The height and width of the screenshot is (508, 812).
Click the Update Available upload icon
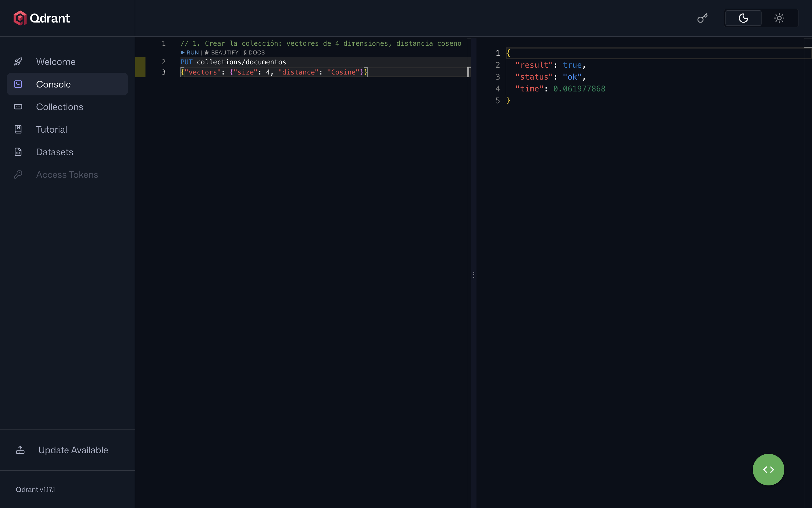point(20,450)
